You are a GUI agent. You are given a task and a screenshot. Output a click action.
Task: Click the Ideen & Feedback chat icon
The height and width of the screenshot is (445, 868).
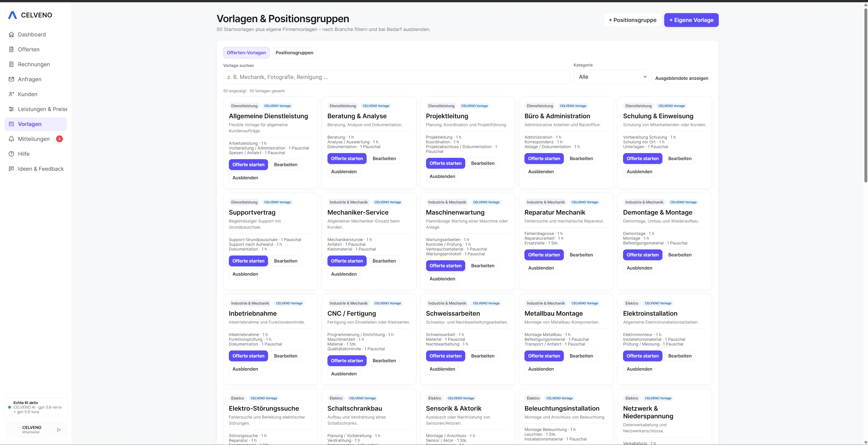(x=12, y=169)
